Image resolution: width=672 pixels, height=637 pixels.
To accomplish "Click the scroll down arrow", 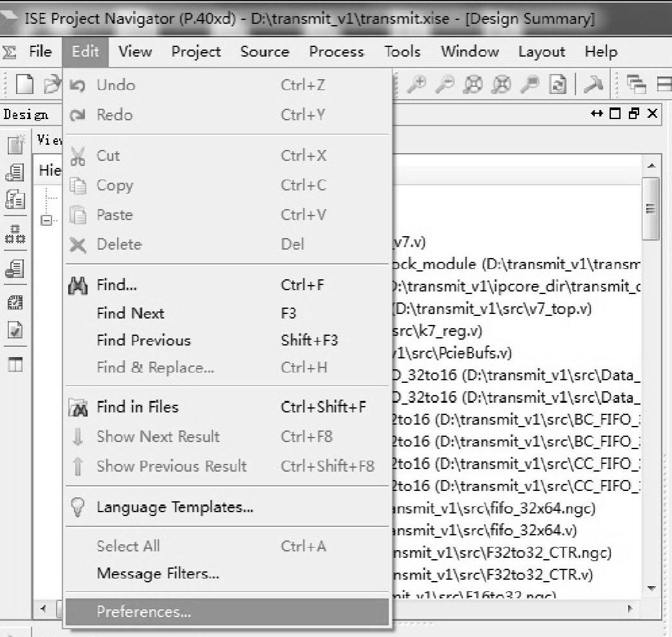I will pos(651,588).
